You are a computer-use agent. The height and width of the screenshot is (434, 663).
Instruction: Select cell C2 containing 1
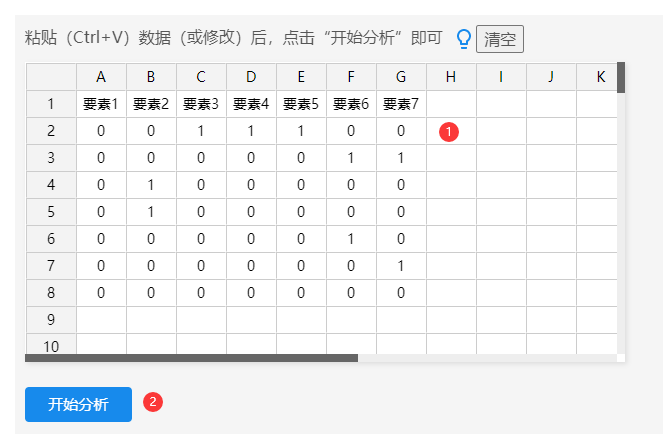coord(201,131)
